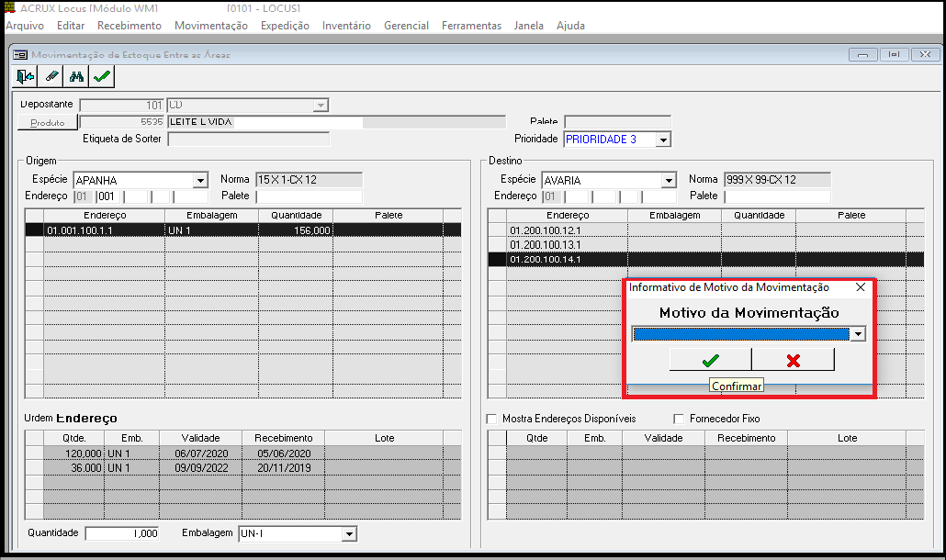
Task: Close the Informativo de Motivo dialog
Action: pos(860,287)
